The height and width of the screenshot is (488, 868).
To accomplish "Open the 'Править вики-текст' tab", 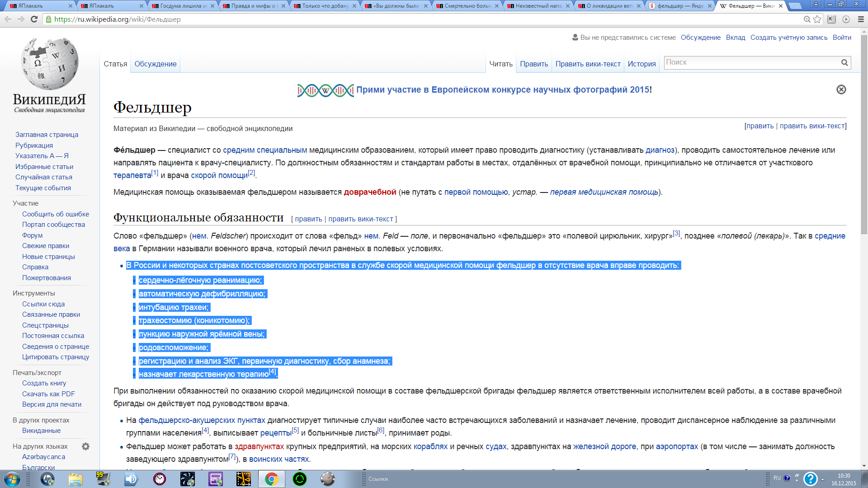I will (588, 64).
